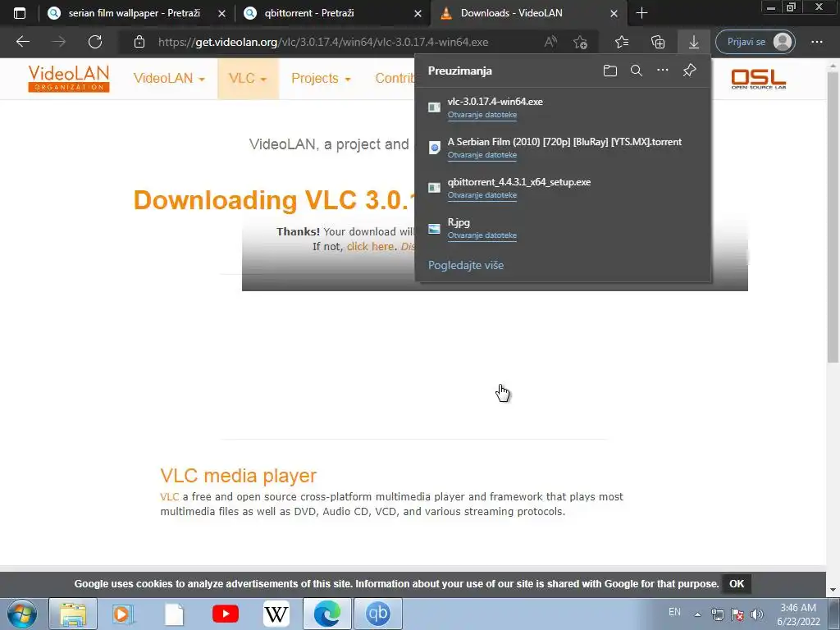The image size is (840, 630).
Task: Open file link under vlc-3.0.17.4-win64.exe
Action: [x=482, y=115]
